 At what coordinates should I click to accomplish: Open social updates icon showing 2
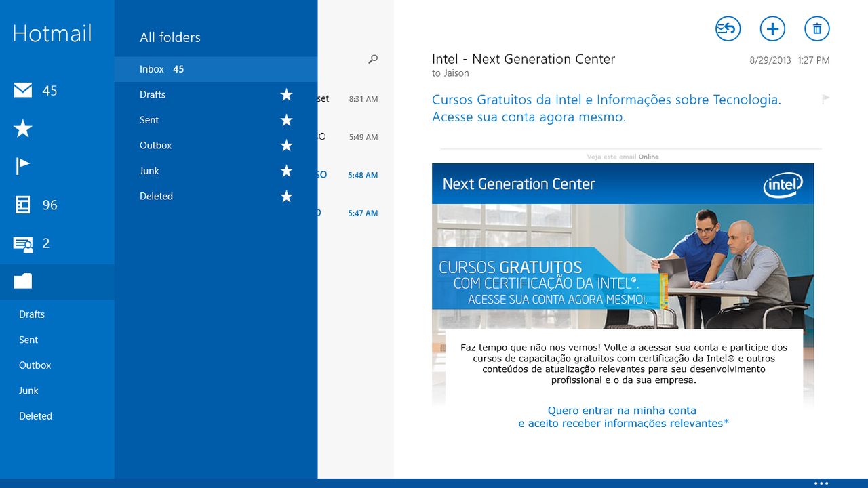(x=23, y=243)
